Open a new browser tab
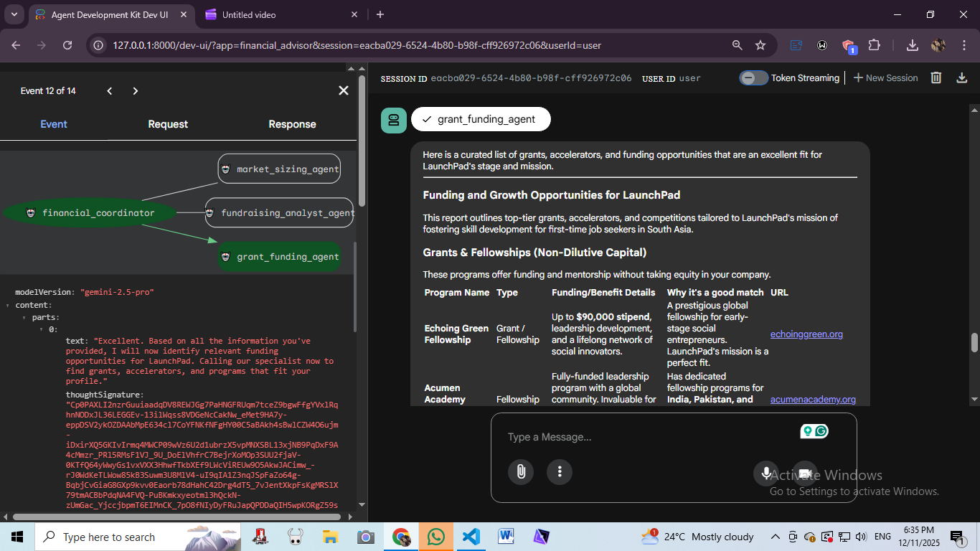980x551 pixels. (380, 14)
